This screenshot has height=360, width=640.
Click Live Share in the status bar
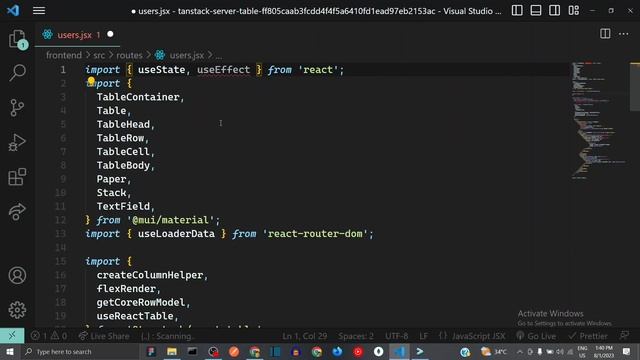(104, 336)
